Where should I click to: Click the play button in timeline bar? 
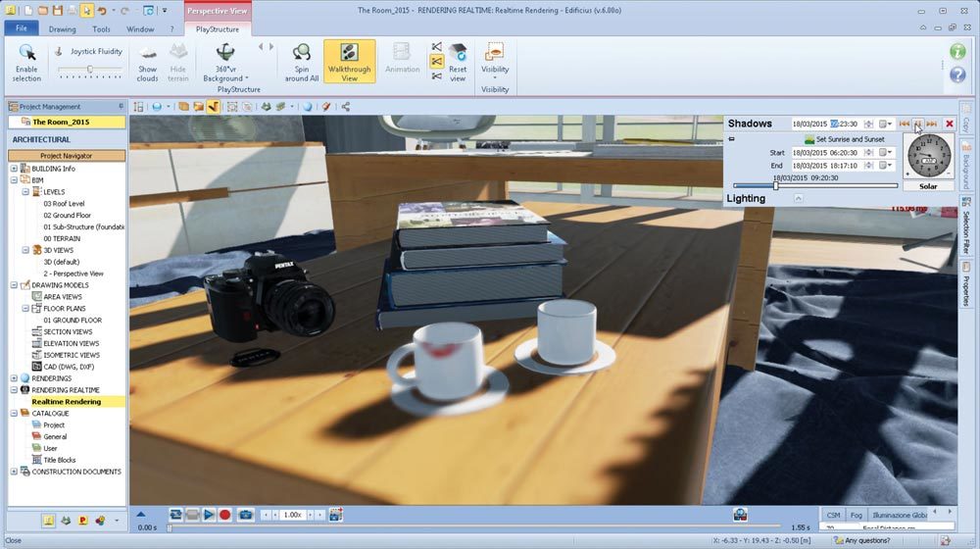click(209, 515)
